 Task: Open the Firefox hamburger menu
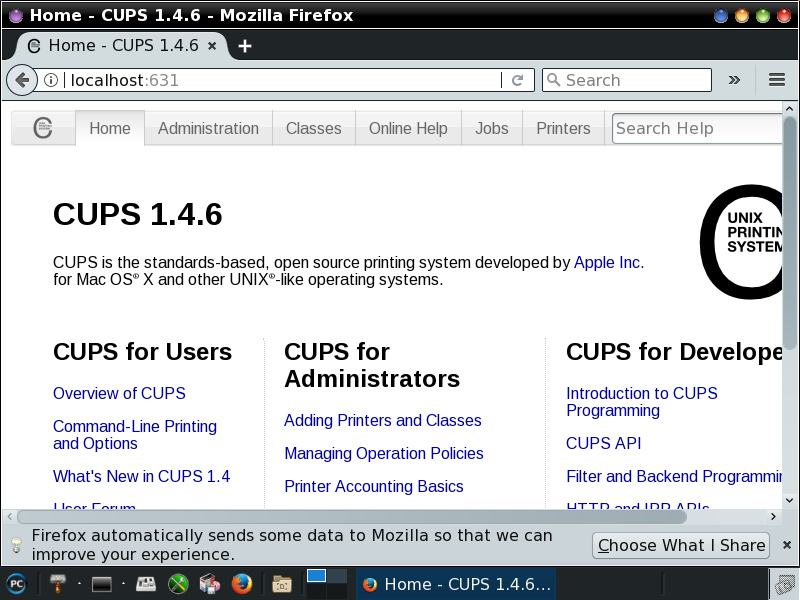click(776, 80)
